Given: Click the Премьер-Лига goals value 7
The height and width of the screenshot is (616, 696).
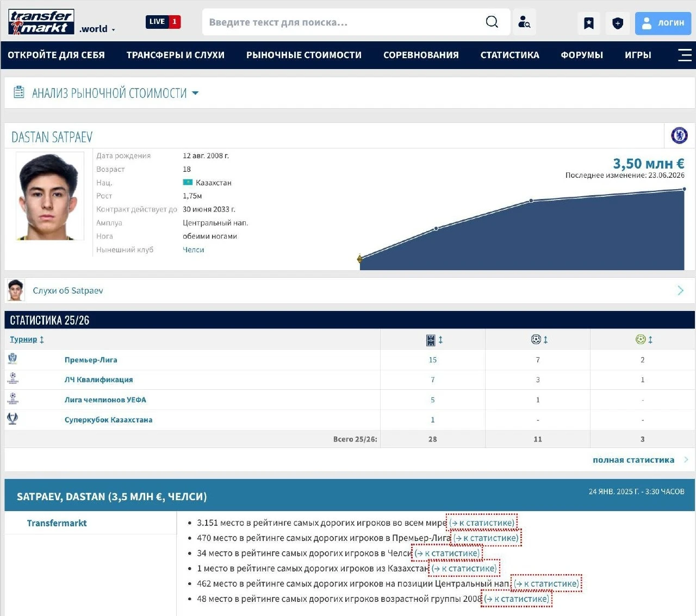Looking at the screenshot, I should (538, 360).
